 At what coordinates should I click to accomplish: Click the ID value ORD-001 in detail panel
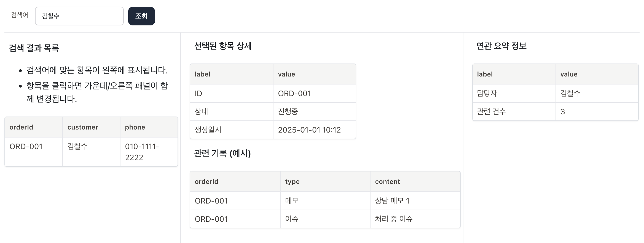pyautogui.click(x=294, y=93)
